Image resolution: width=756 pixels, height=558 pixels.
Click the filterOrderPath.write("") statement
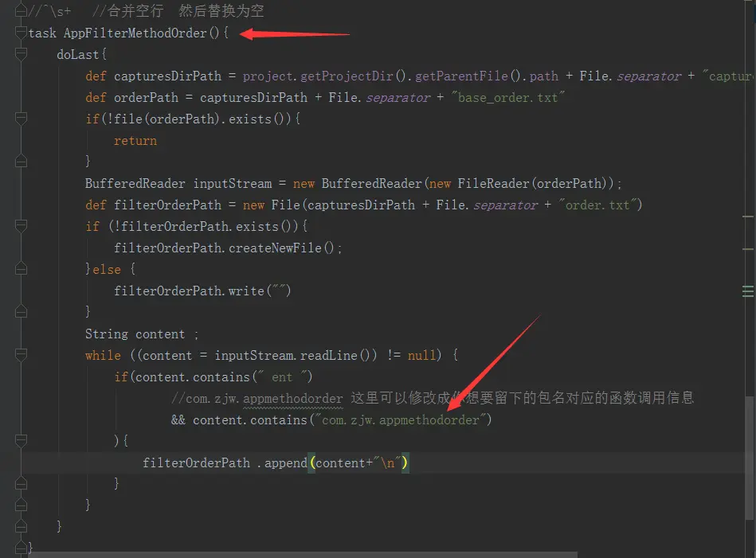point(202,291)
